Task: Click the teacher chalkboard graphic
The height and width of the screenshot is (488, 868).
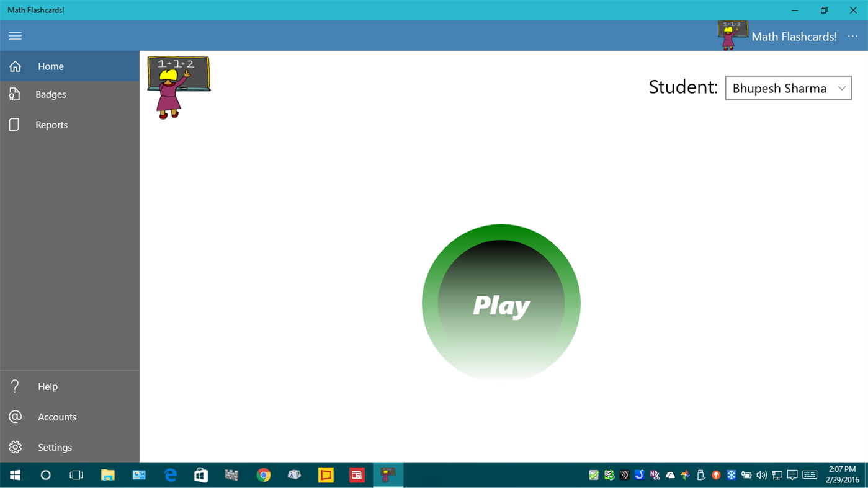Action: tap(179, 86)
